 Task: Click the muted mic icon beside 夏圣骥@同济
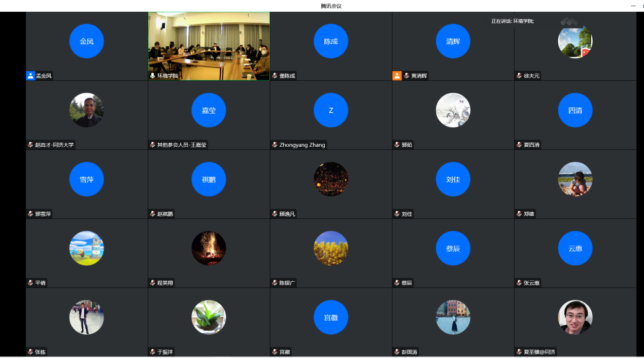519,352
